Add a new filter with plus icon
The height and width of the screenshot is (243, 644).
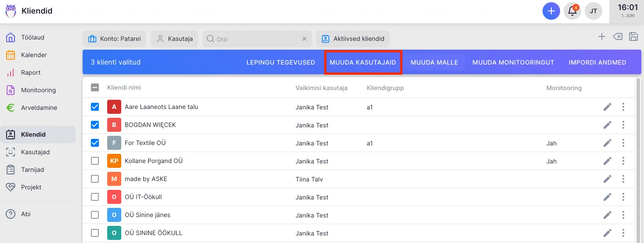click(x=602, y=37)
